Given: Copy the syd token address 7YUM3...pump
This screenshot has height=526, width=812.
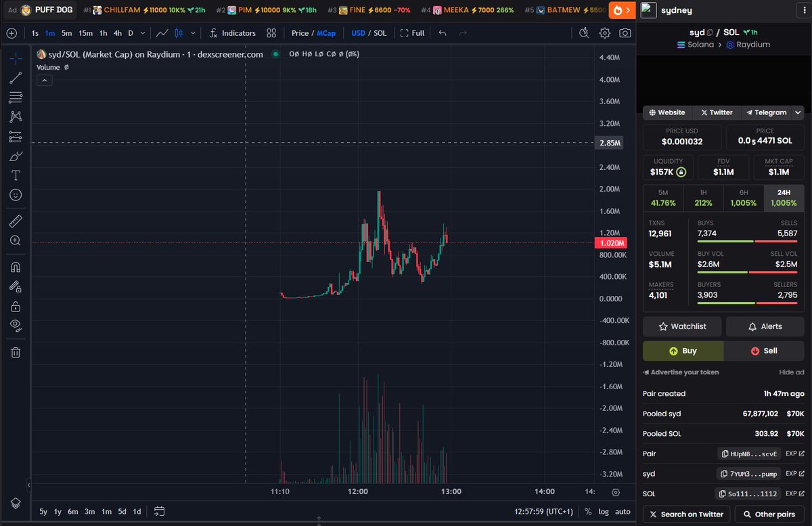Looking at the screenshot, I should point(749,474).
